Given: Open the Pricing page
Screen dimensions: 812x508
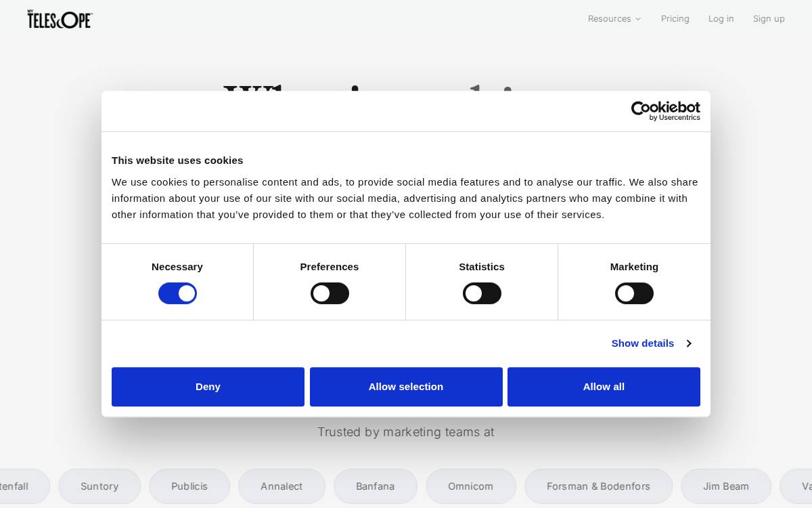Looking at the screenshot, I should tap(675, 19).
